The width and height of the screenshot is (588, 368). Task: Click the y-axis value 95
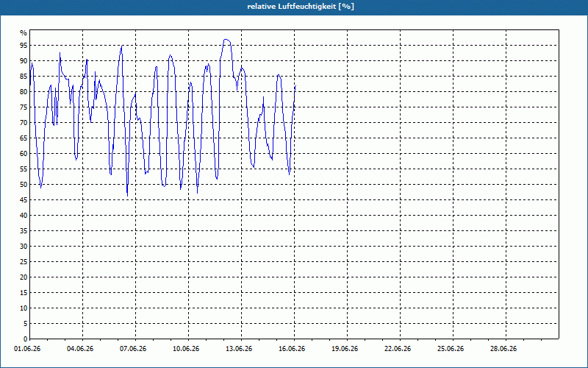pos(24,46)
